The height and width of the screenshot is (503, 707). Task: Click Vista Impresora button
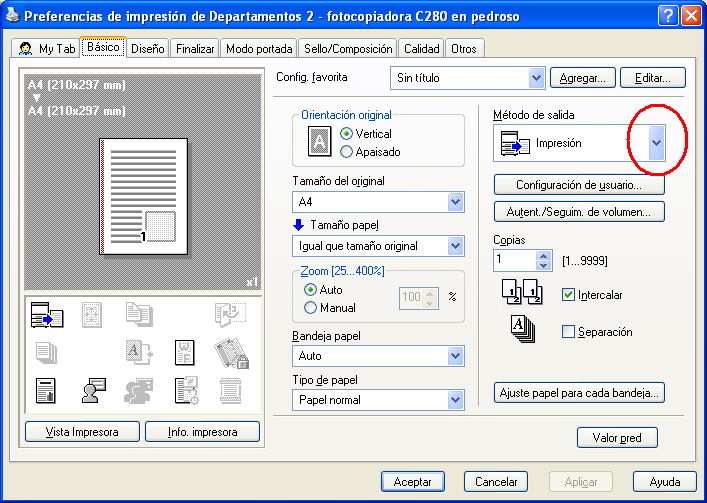(x=82, y=432)
